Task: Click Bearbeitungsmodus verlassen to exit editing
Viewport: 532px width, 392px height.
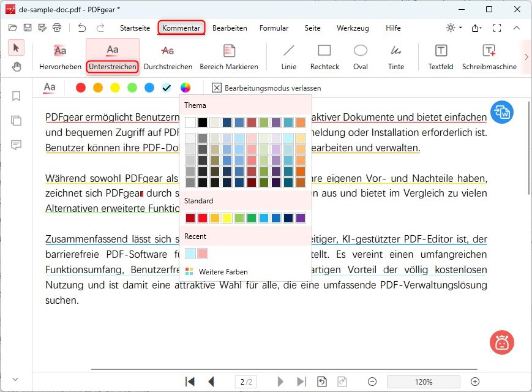Action: pyautogui.click(x=266, y=88)
